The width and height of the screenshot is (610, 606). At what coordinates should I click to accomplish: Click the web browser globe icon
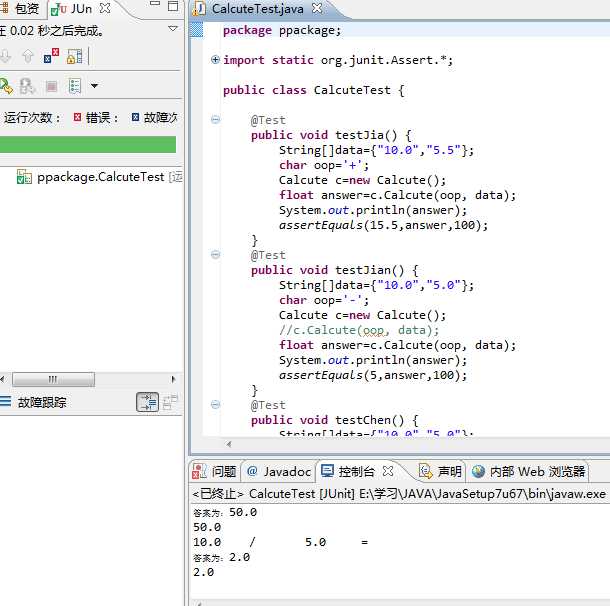point(478,471)
